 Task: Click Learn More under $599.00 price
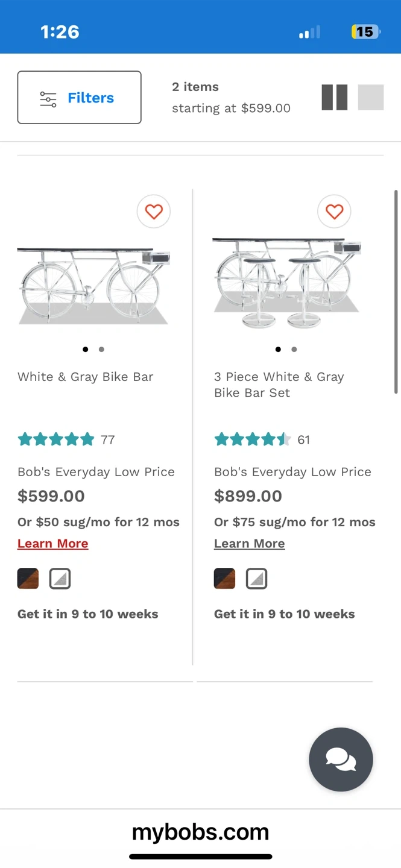click(53, 544)
